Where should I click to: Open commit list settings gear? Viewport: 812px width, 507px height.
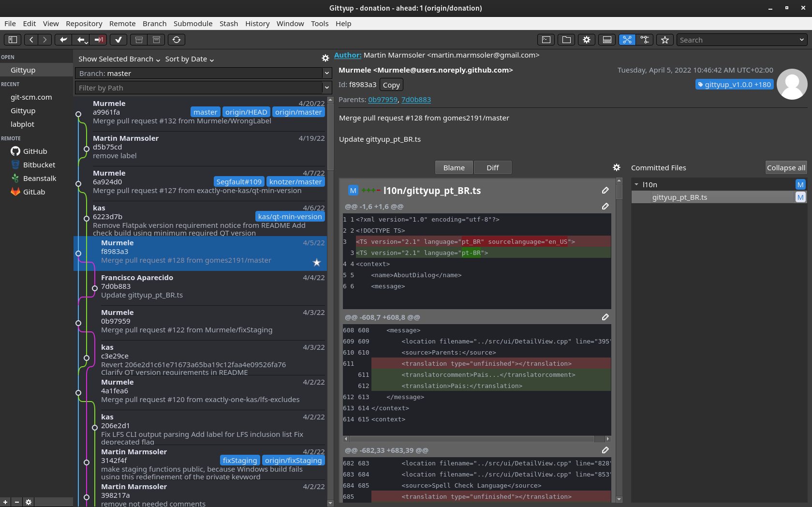point(325,58)
